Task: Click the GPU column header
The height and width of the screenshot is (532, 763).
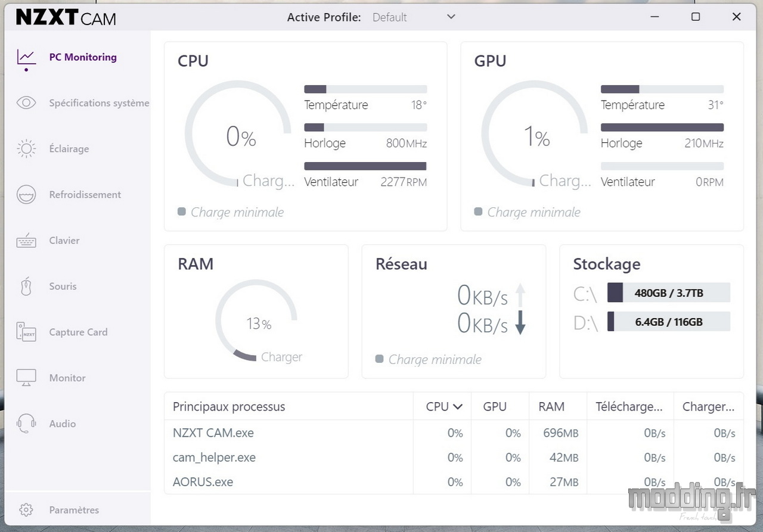Action: 494,407
